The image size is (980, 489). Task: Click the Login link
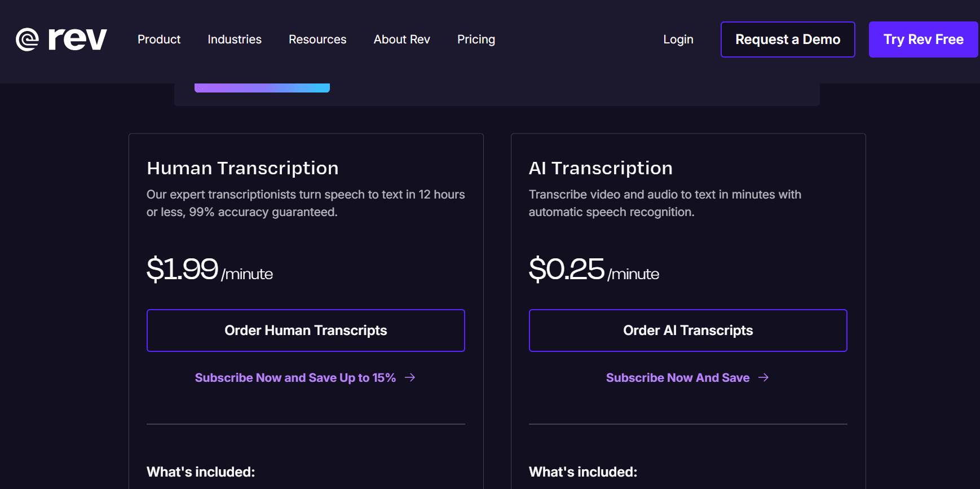(x=678, y=39)
